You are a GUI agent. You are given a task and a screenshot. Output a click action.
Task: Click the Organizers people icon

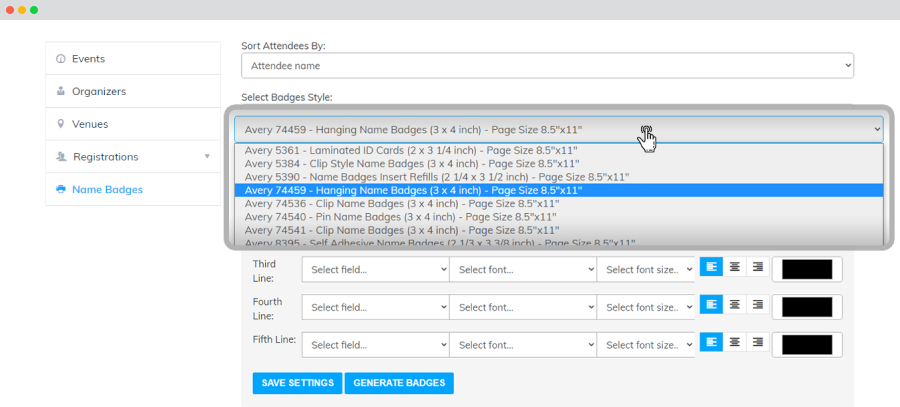[x=60, y=91]
